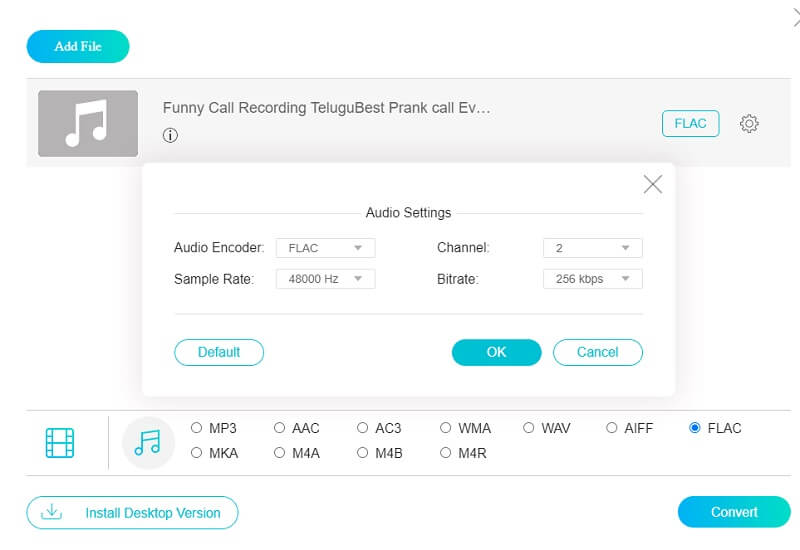The width and height of the screenshot is (800, 550).
Task: Select the video format film icon
Action: [x=60, y=442]
